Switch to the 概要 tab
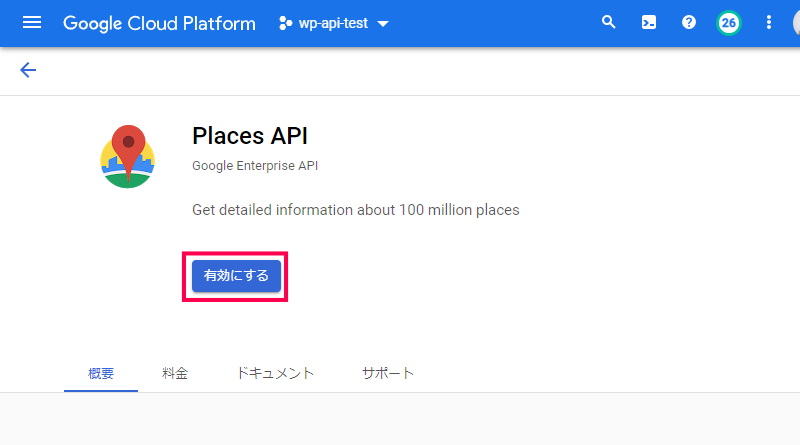 click(101, 374)
